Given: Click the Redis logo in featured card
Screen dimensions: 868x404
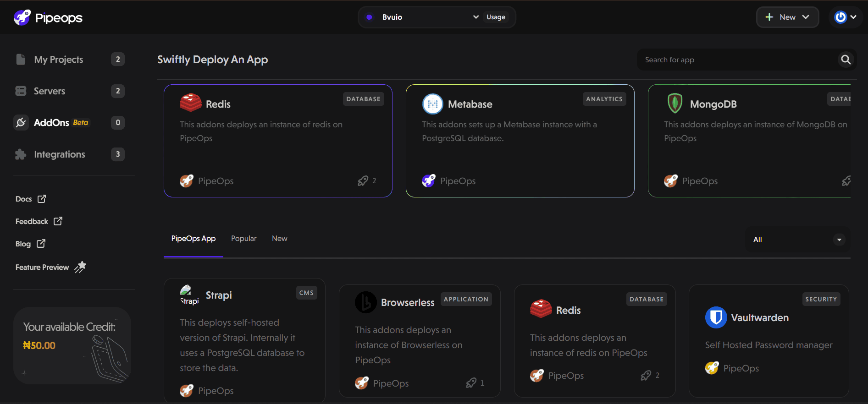Looking at the screenshot, I should [191, 103].
